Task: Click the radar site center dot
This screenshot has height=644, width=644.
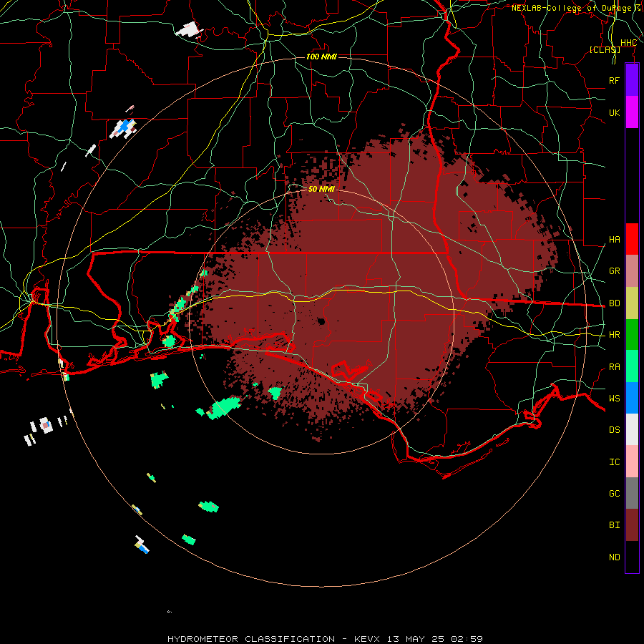Action: pos(321,321)
